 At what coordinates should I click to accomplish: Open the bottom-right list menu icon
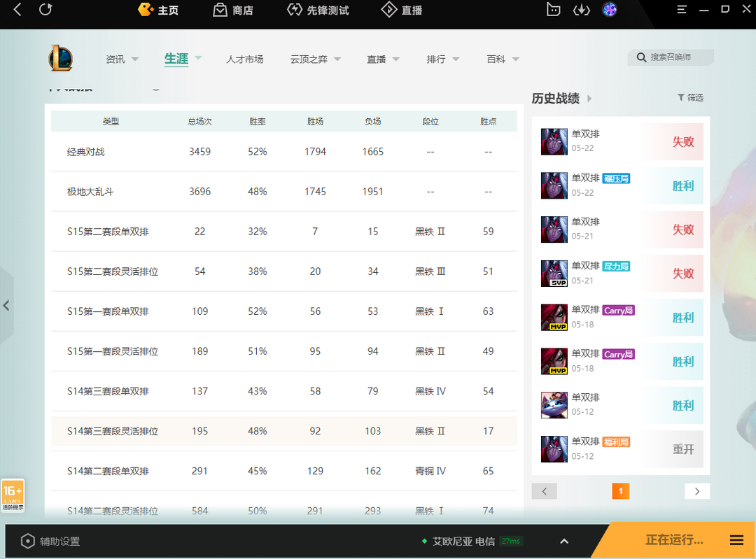pos(736,540)
